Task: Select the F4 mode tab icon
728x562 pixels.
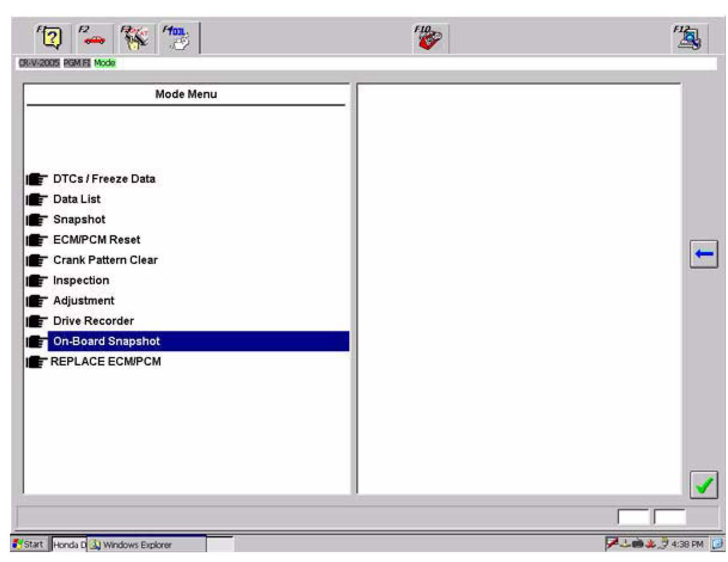Action: tap(179, 39)
